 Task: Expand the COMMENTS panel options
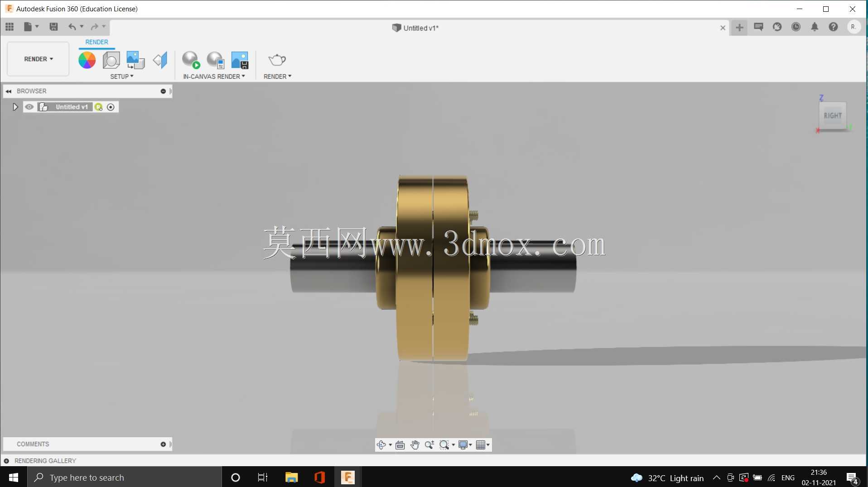(163, 444)
